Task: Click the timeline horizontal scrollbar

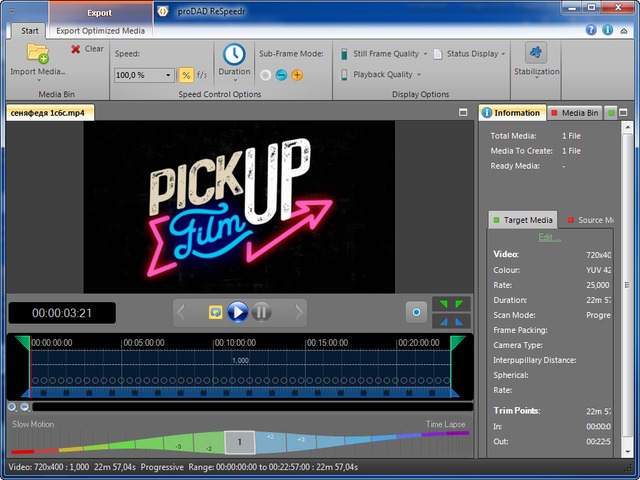Action: pyautogui.click(x=253, y=407)
